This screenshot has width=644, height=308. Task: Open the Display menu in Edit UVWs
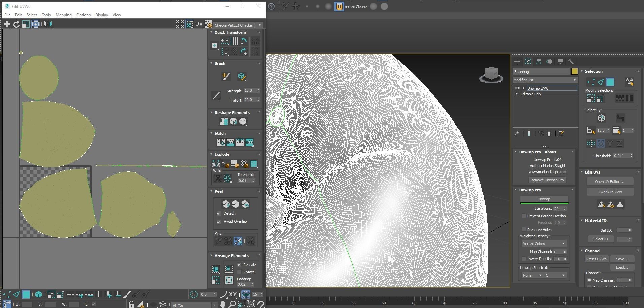102,15
